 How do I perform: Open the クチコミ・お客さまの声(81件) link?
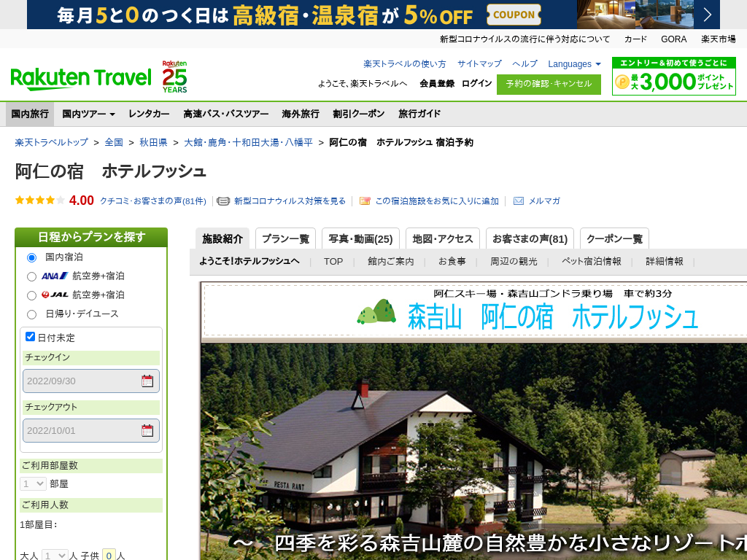point(153,201)
